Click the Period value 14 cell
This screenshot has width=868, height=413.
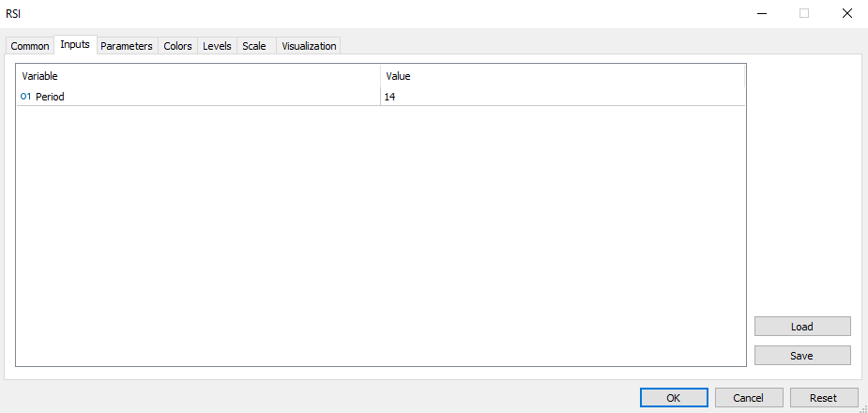pos(562,97)
